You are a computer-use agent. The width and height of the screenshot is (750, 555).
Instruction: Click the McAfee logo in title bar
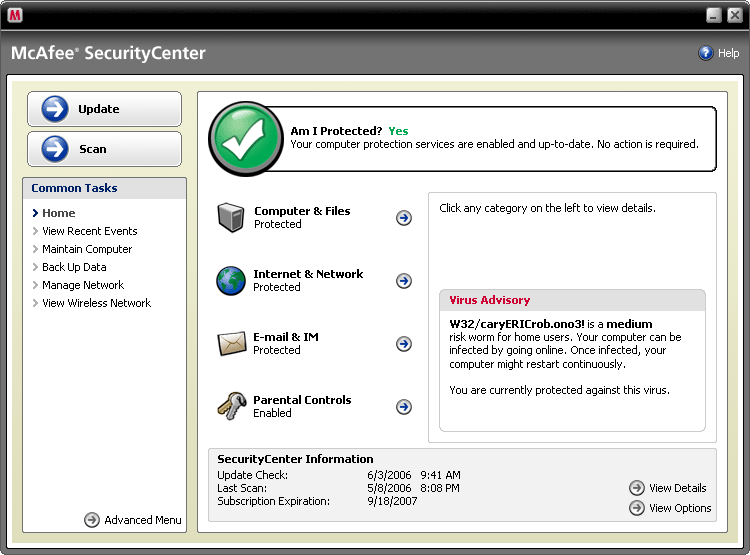pos(16,15)
